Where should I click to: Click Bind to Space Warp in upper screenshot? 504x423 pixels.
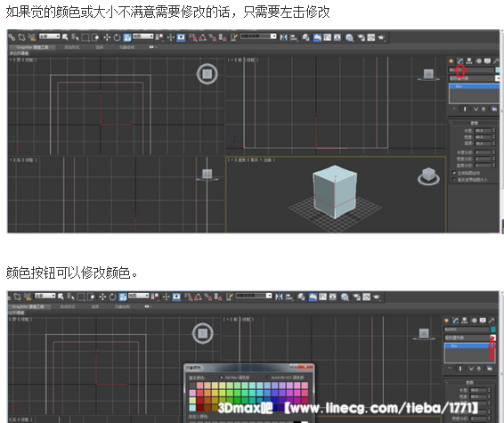tap(32, 37)
